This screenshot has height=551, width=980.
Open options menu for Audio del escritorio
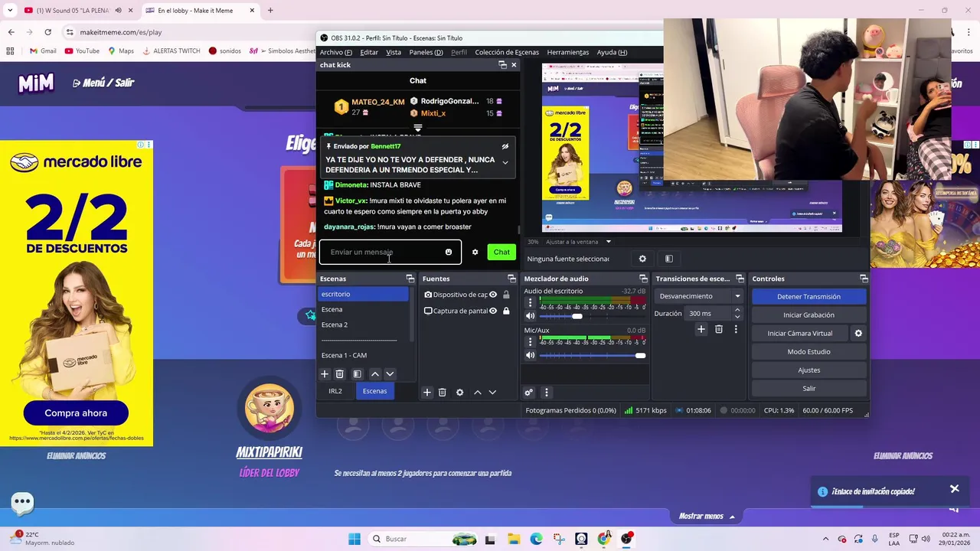(530, 303)
